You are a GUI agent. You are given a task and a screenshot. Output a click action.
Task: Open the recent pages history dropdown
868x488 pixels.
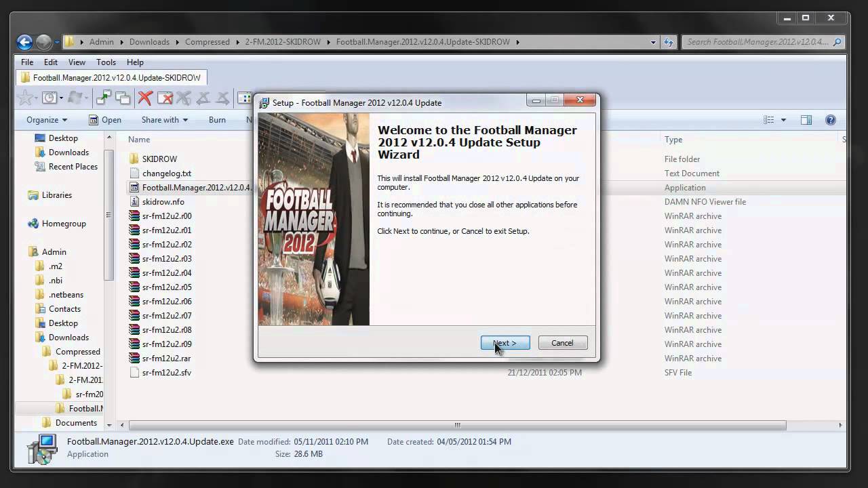(56, 42)
